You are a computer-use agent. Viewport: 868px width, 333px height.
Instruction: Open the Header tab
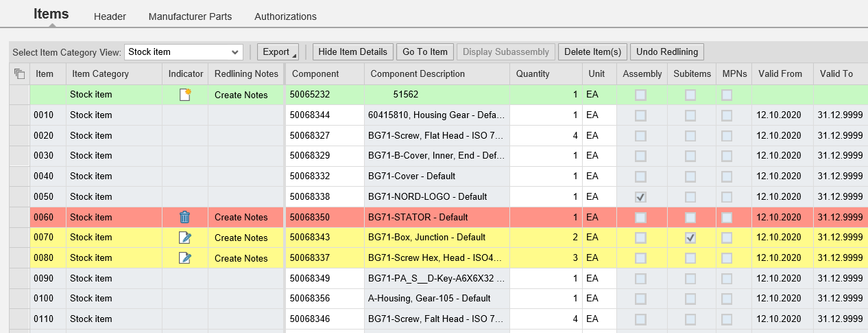(110, 16)
